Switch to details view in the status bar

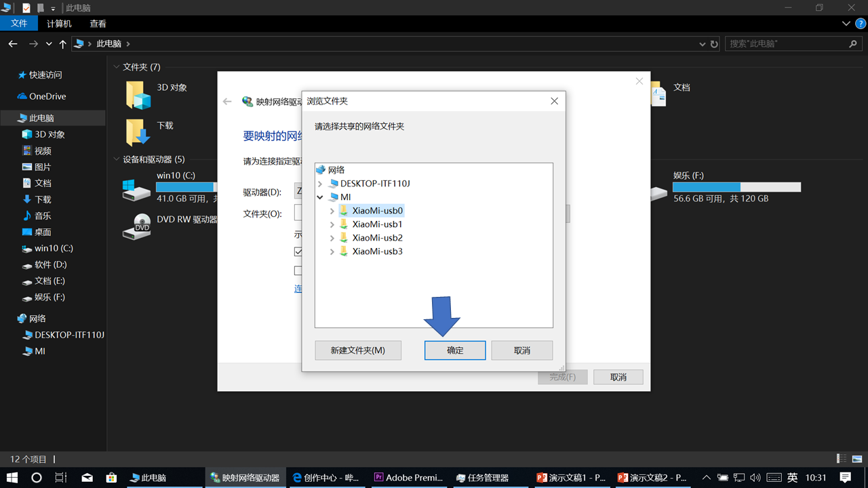842,459
